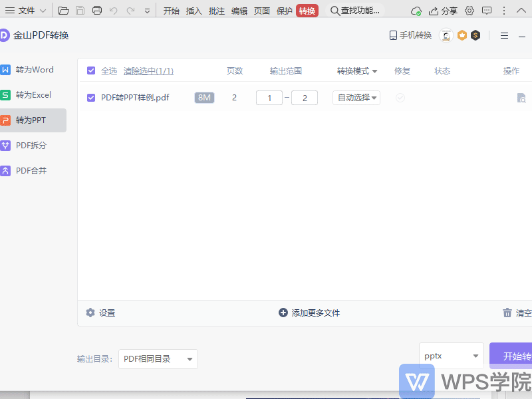Click the end page input showing 2

[x=305, y=98]
